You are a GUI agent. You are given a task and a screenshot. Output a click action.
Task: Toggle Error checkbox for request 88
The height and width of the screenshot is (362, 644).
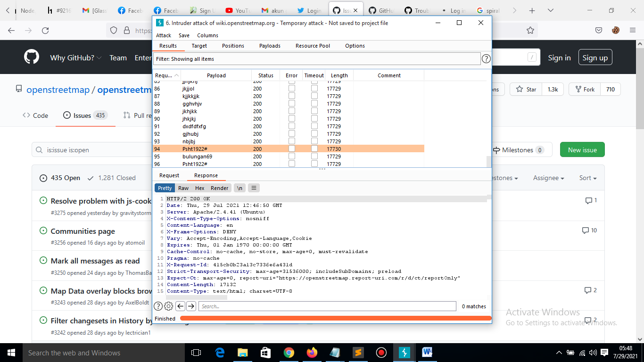pyautogui.click(x=292, y=104)
